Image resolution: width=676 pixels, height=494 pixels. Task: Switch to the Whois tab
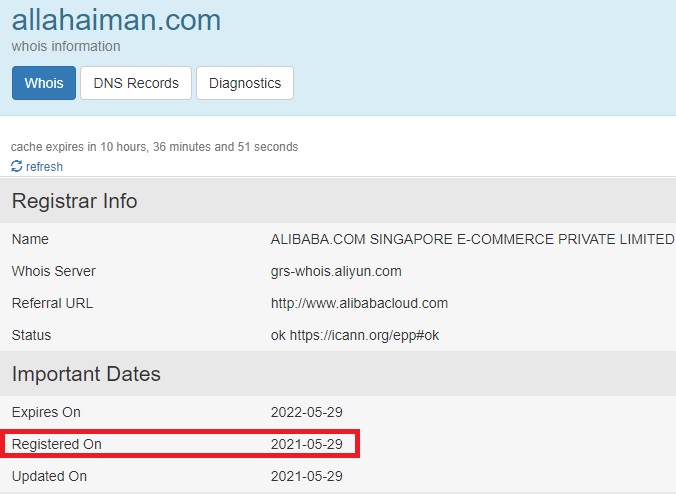pyautogui.click(x=44, y=83)
